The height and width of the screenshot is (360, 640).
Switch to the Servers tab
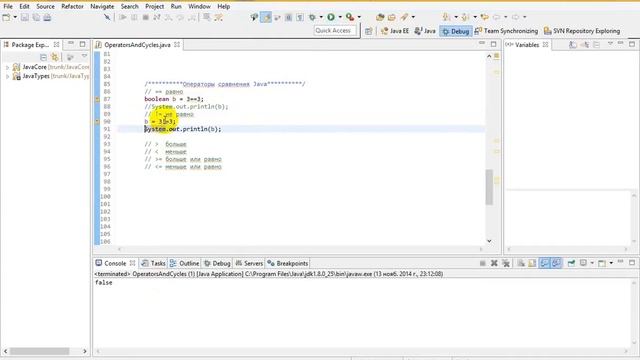click(x=249, y=263)
